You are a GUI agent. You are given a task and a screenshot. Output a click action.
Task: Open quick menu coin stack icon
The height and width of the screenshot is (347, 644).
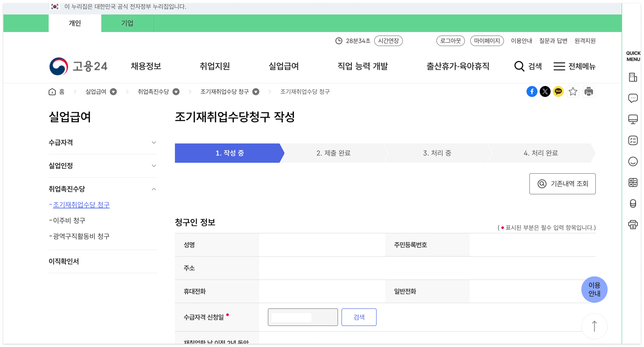(x=633, y=203)
